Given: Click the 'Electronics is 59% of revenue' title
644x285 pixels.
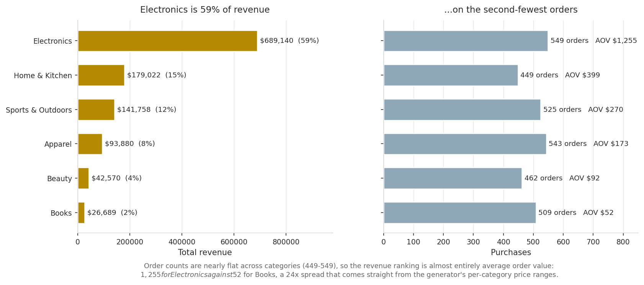Looking at the screenshot, I should coord(205,10).
